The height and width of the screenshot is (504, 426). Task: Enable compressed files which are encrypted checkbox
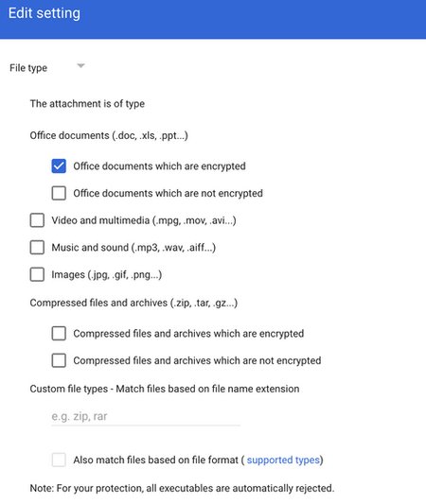(59, 334)
